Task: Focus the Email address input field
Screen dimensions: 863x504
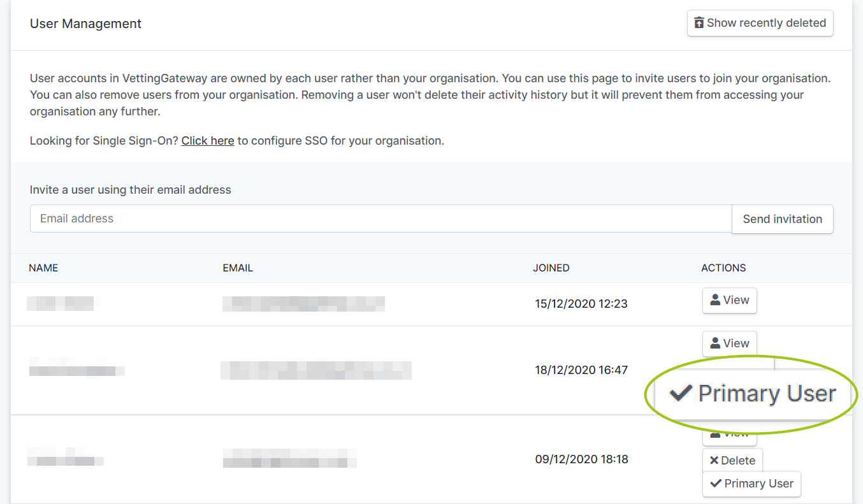Action: tap(381, 219)
